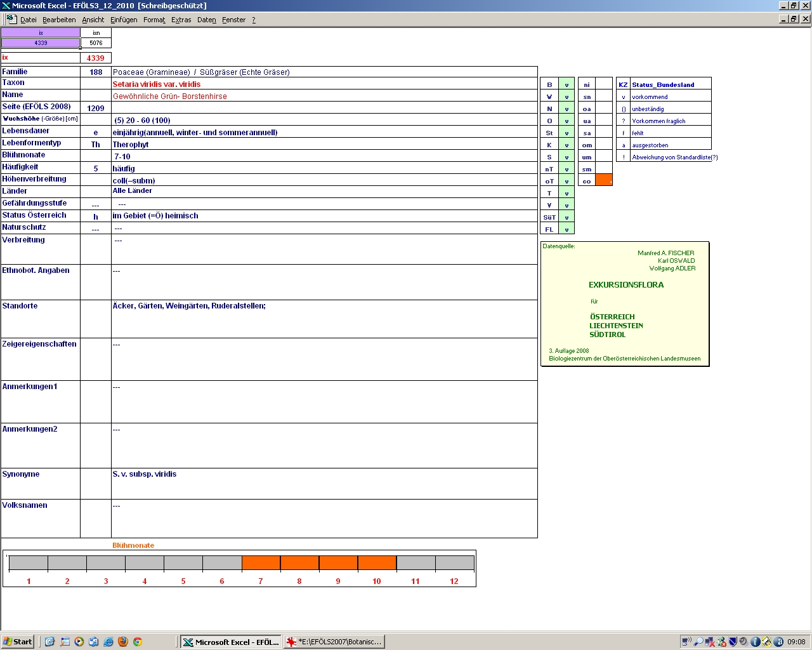Viewport: 812px width, 650px height.
Task: Click the Häufigkeit value 'häufig'
Action: [x=124, y=169]
